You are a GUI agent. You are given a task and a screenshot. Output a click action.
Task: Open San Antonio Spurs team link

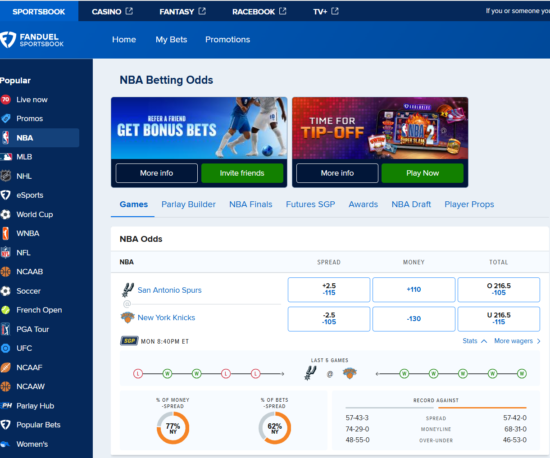(x=169, y=290)
